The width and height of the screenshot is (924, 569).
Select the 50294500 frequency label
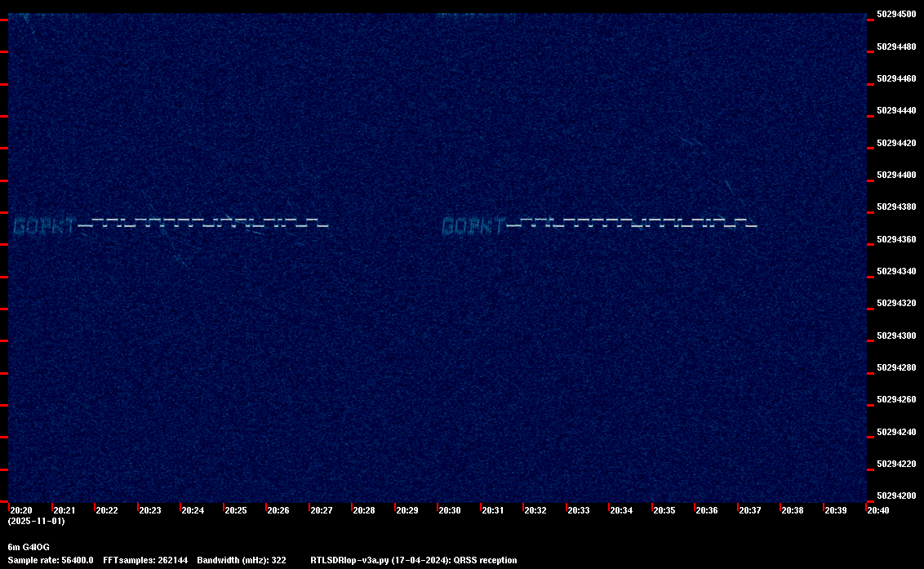pos(896,15)
